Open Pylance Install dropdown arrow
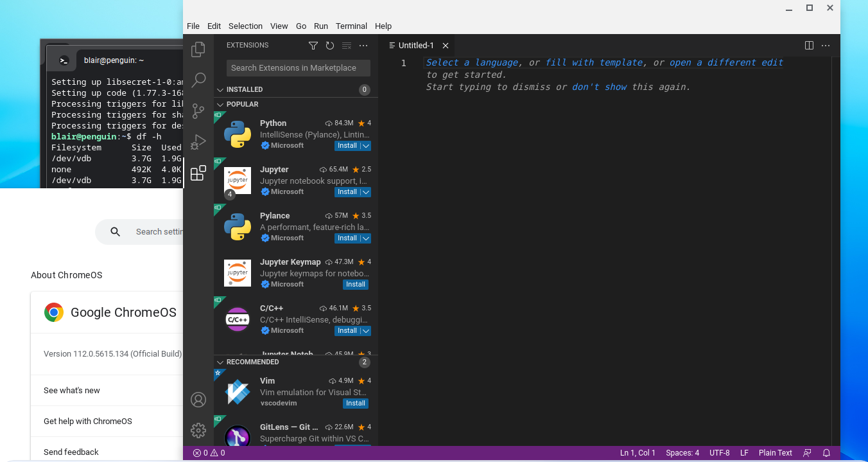868x462 pixels. pyautogui.click(x=365, y=238)
